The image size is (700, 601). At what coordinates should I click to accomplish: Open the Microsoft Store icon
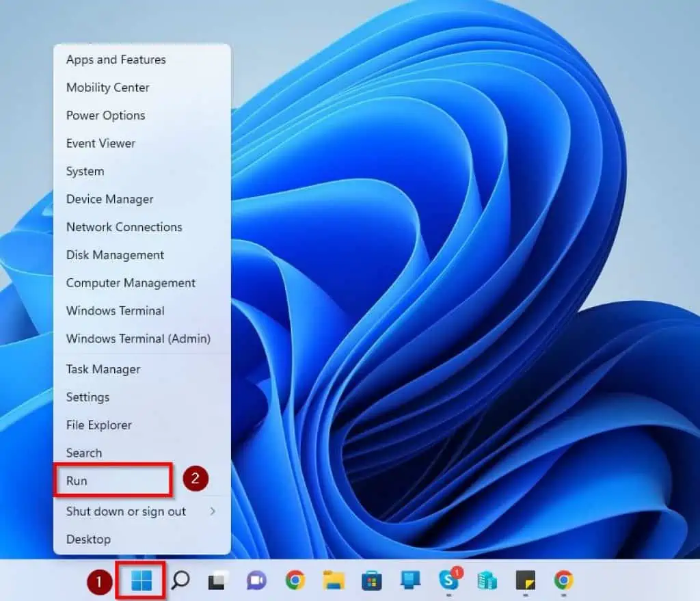tap(371, 581)
